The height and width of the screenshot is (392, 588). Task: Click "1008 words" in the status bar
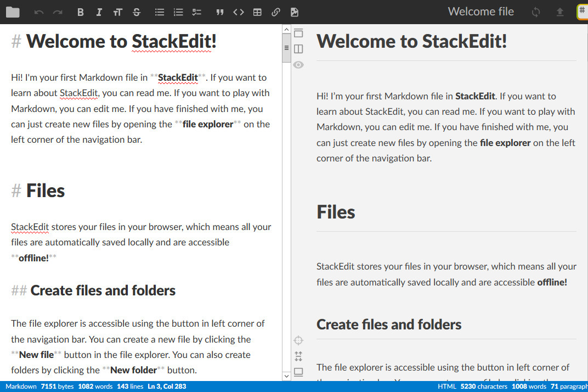tap(529, 387)
